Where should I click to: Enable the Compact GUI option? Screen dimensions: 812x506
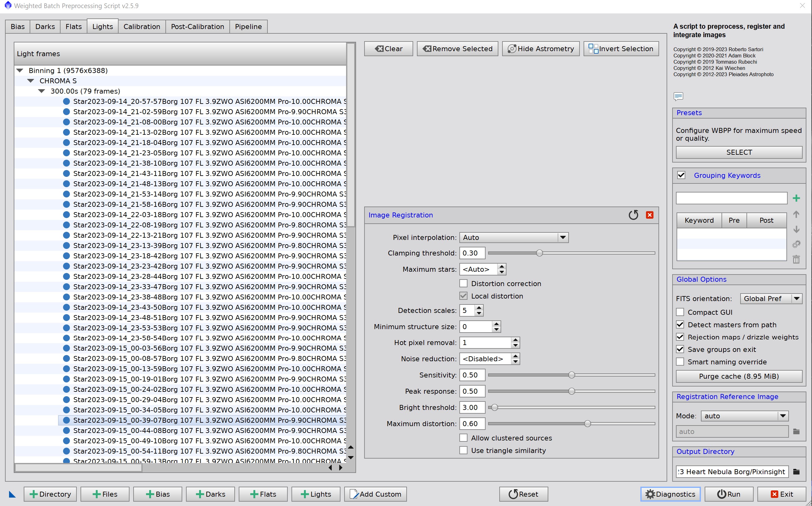[680, 312]
